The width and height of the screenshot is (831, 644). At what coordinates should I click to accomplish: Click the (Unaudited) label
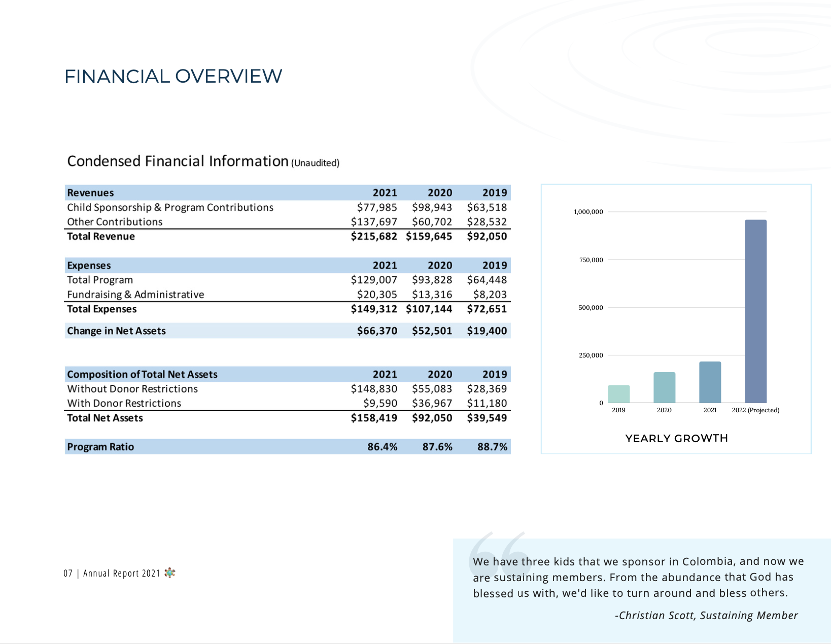[x=315, y=163]
